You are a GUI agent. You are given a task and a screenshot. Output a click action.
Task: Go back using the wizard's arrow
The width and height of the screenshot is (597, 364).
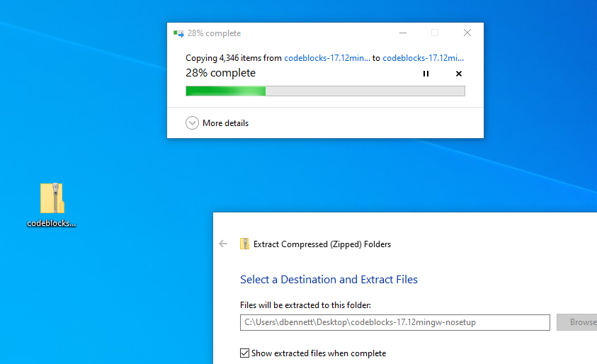pyautogui.click(x=224, y=244)
